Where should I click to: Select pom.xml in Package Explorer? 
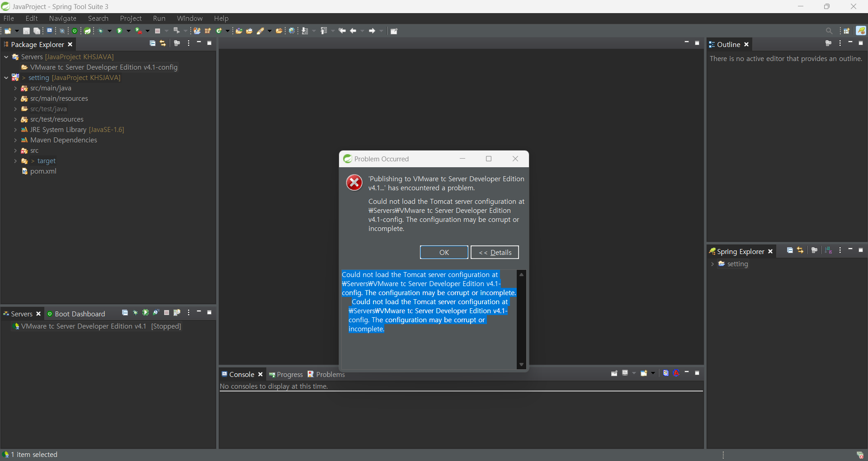click(x=39, y=171)
